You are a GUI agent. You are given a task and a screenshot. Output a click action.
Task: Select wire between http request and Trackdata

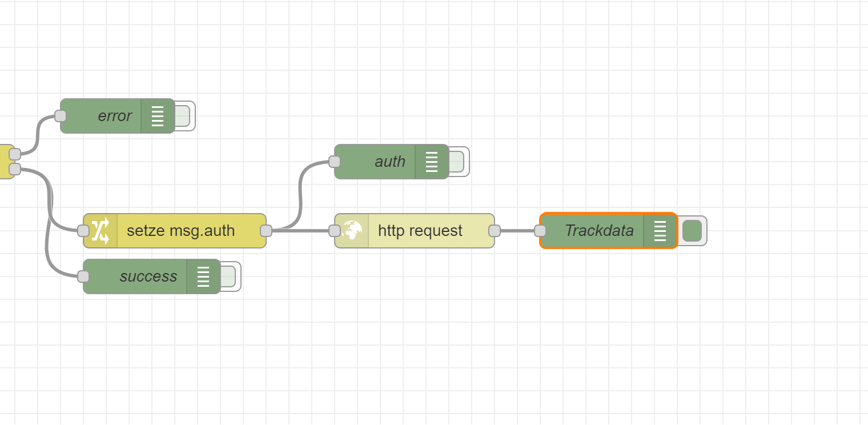coord(517,231)
